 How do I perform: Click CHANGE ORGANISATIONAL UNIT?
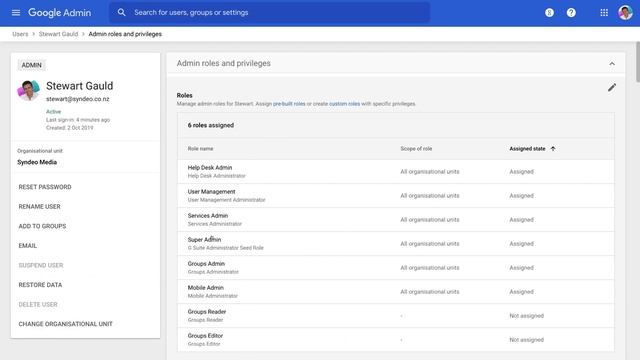tap(65, 324)
